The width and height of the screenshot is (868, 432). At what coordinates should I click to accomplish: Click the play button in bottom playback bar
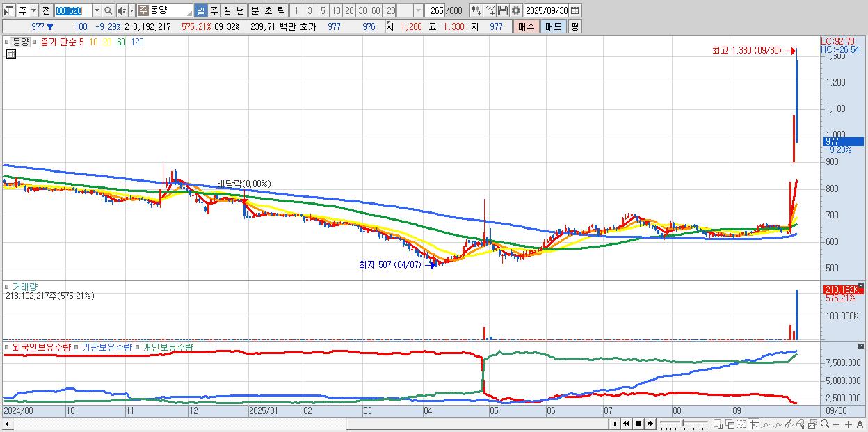pyautogui.click(x=615, y=424)
